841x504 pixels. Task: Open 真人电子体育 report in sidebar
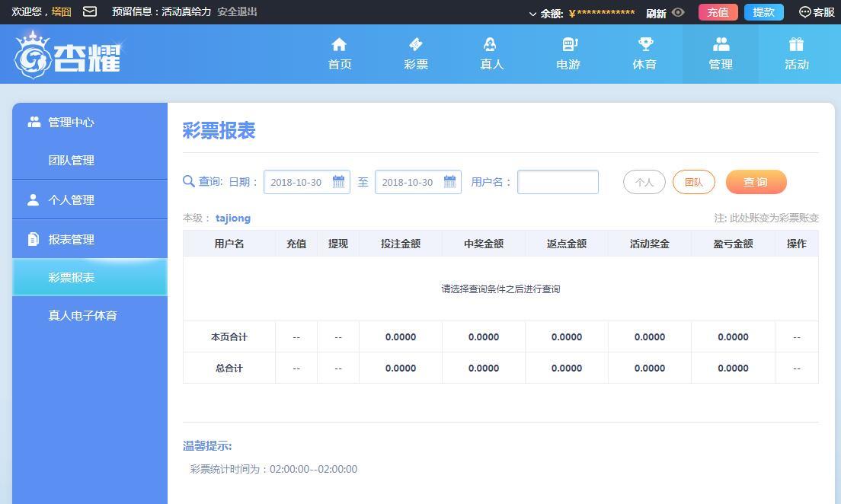[x=90, y=315]
